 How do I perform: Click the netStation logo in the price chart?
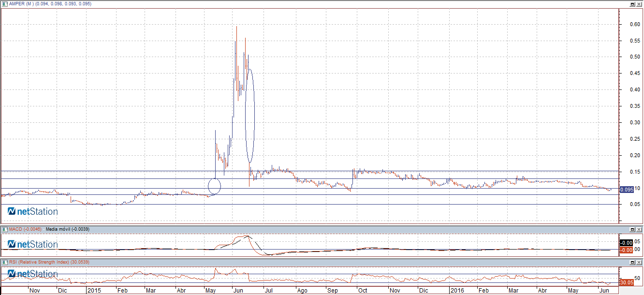[33, 211]
